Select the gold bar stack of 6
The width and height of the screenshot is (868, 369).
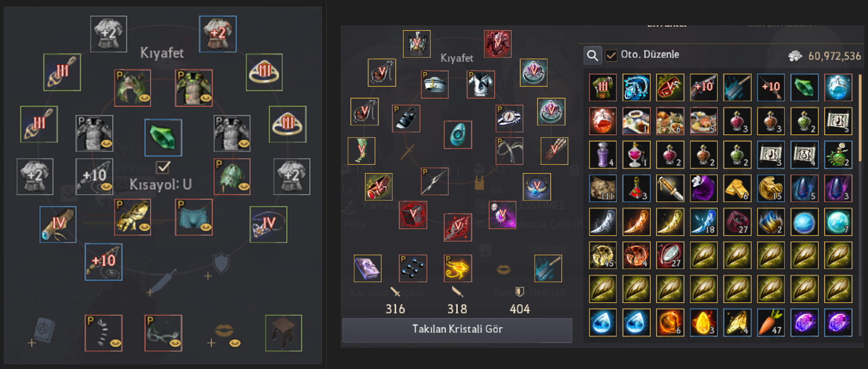[737, 188]
